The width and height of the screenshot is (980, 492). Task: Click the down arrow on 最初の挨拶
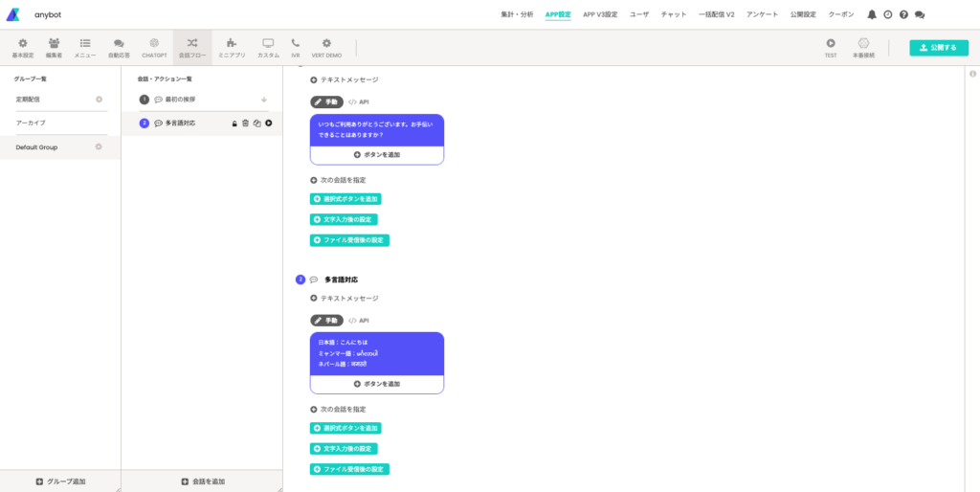point(264,100)
